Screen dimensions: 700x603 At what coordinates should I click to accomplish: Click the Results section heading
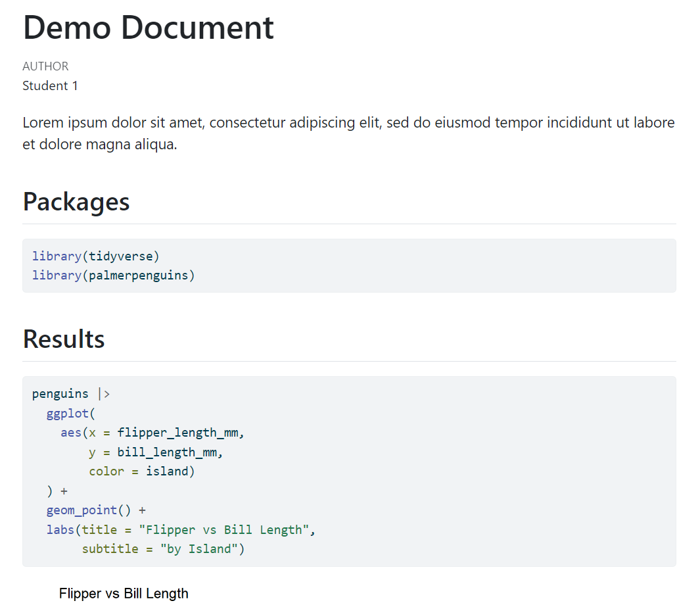pyautogui.click(x=64, y=339)
